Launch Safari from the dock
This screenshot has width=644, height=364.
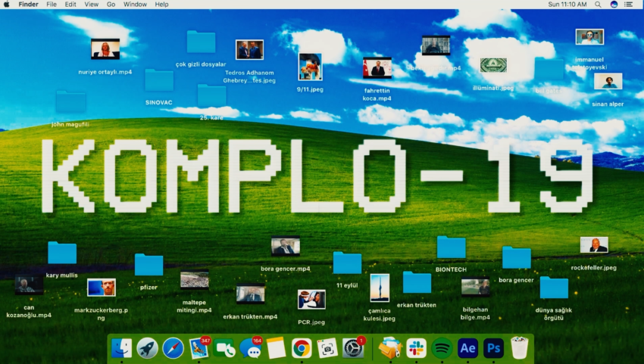click(173, 348)
